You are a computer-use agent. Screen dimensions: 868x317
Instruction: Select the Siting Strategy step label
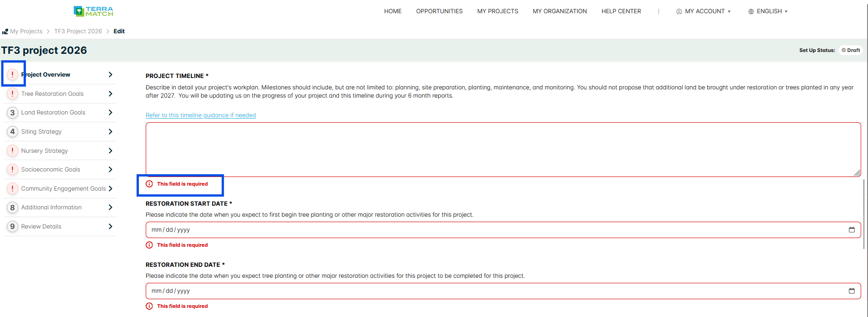(41, 131)
